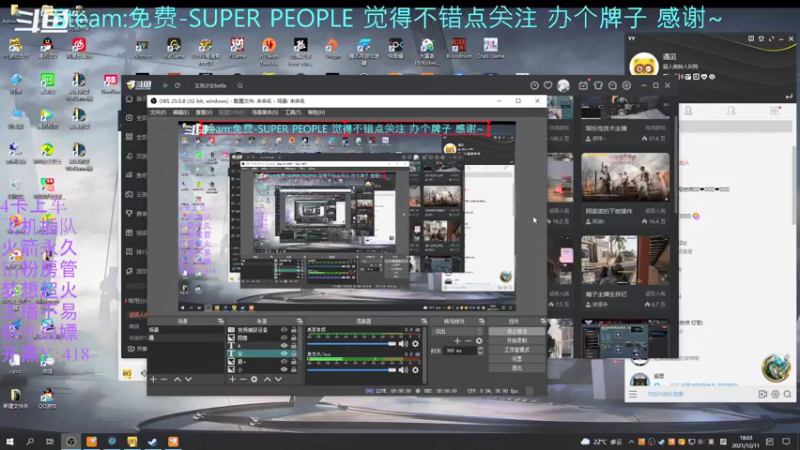Adjust the 麦克风/Aux volume slider
This screenshot has height=450, width=800.
[352, 369]
